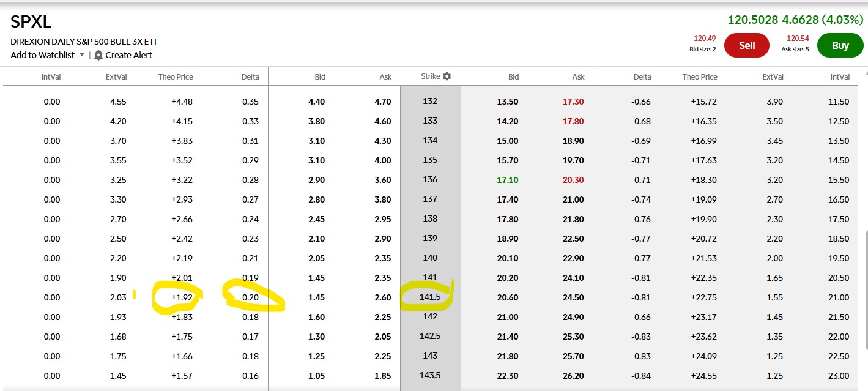Open the Strike column settings gear

point(447,76)
